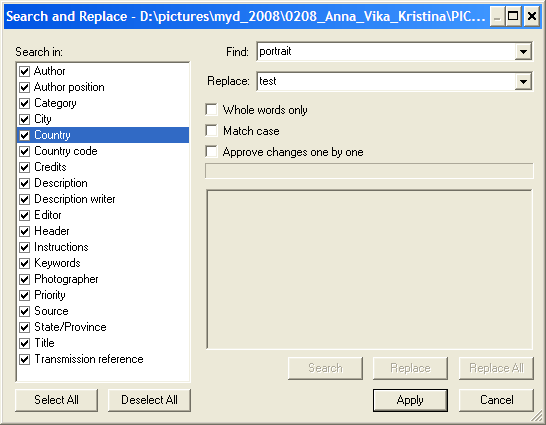Select the Author position row label
This screenshot has width=546, height=425.
coord(69,87)
